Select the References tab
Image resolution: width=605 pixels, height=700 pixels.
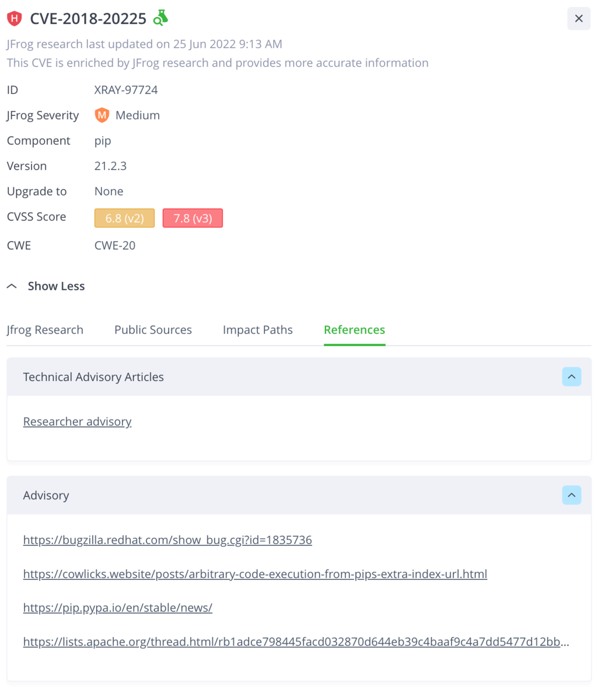[355, 330]
